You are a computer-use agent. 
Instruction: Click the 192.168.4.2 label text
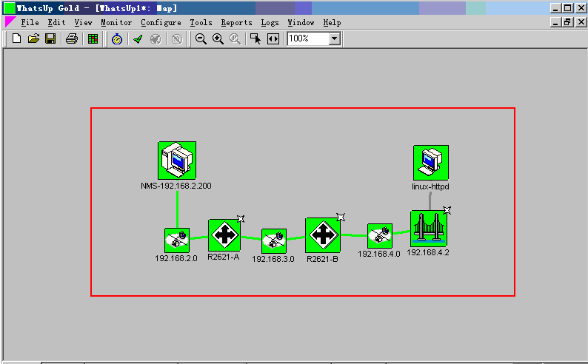(428, 252)
